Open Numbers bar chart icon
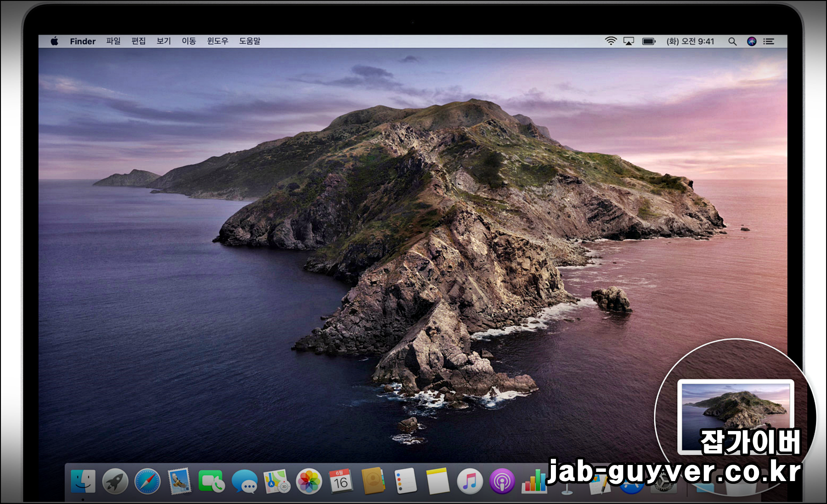Viewport: 827px width, 504px height. pos(534,482)
